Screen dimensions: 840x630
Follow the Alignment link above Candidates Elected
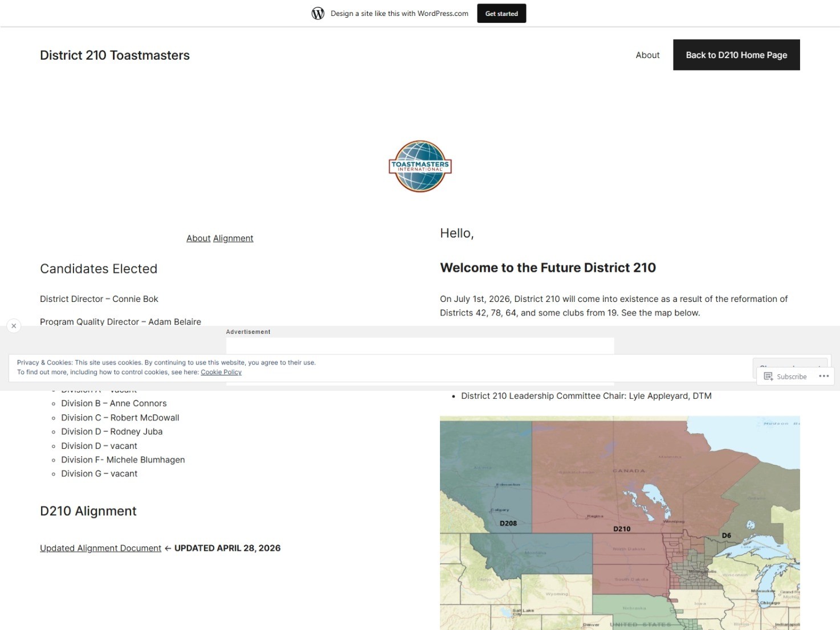coord(233,238)
